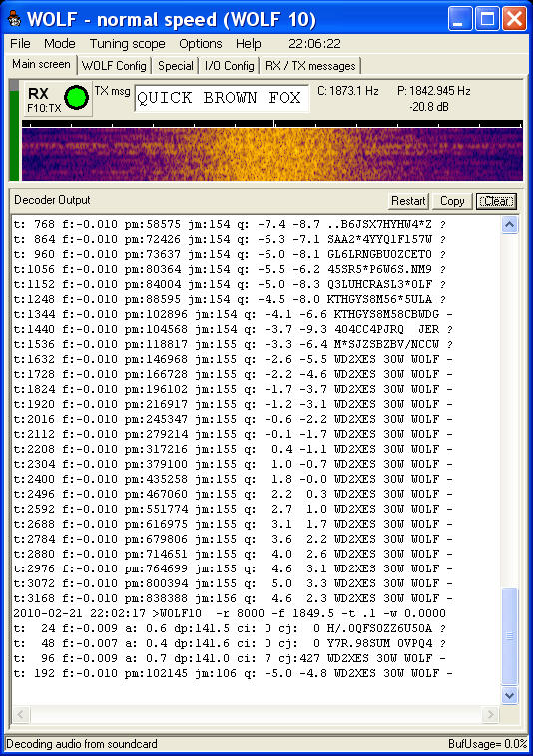
Task: Open the File menu
Action: click(x=20, y=44)
